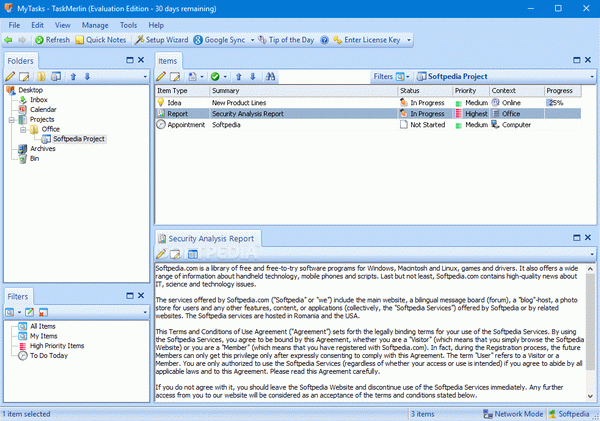Viewport: 600px width, 421px height.
Task: Move the item up with the Items up arrow
Action: pyautogui.click(x=238, y=77)
